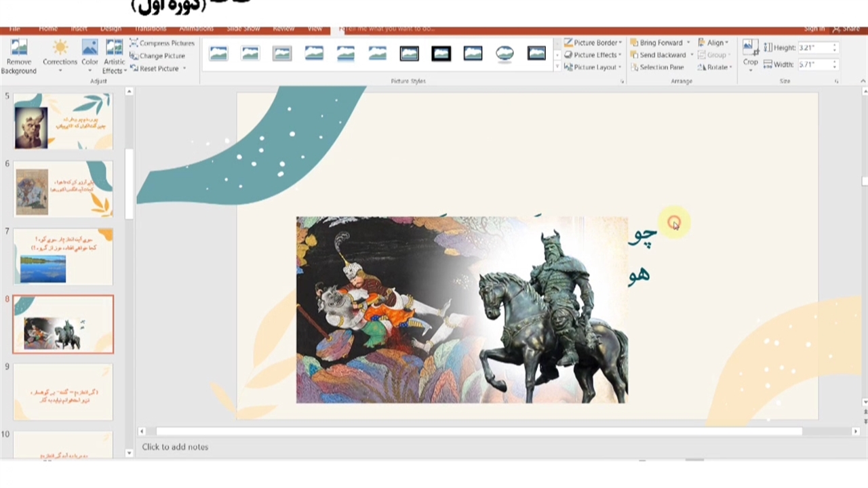Apply the oval picture style preset

(x=505, y=54)
